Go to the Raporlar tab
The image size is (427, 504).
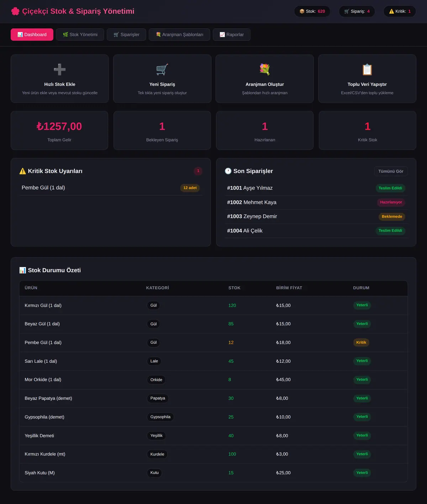232,35
